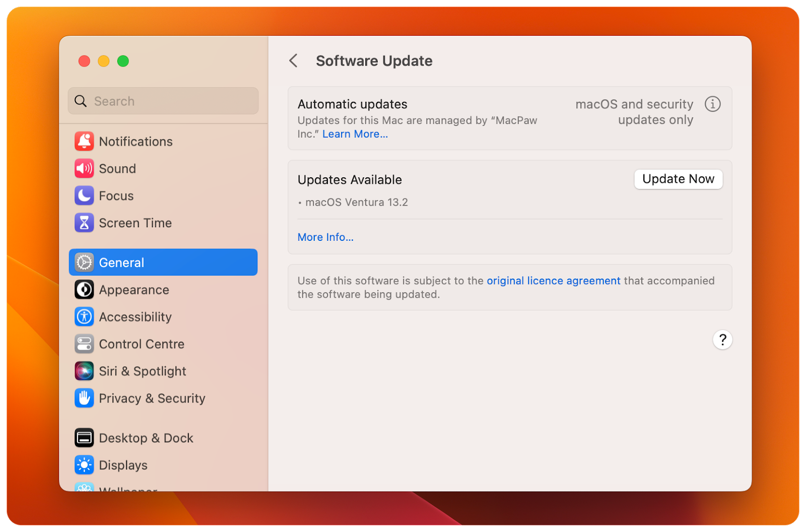Open Screen Time settings
This screenshot has height=532, width=806.
(x=84, y=223)
